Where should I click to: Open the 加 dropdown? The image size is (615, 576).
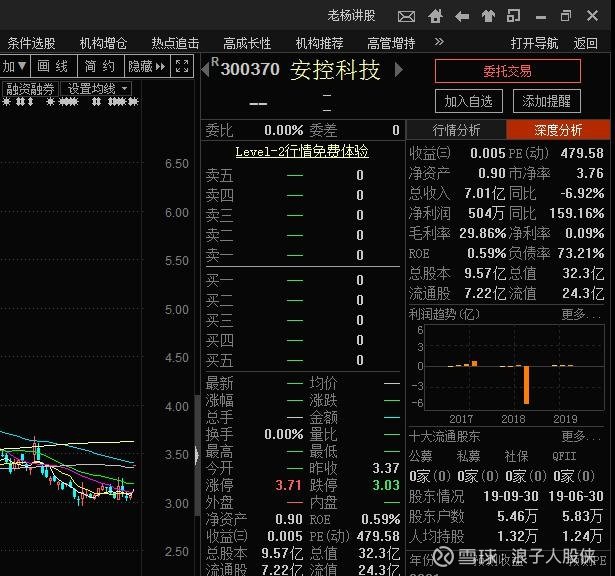pos(15,66)
